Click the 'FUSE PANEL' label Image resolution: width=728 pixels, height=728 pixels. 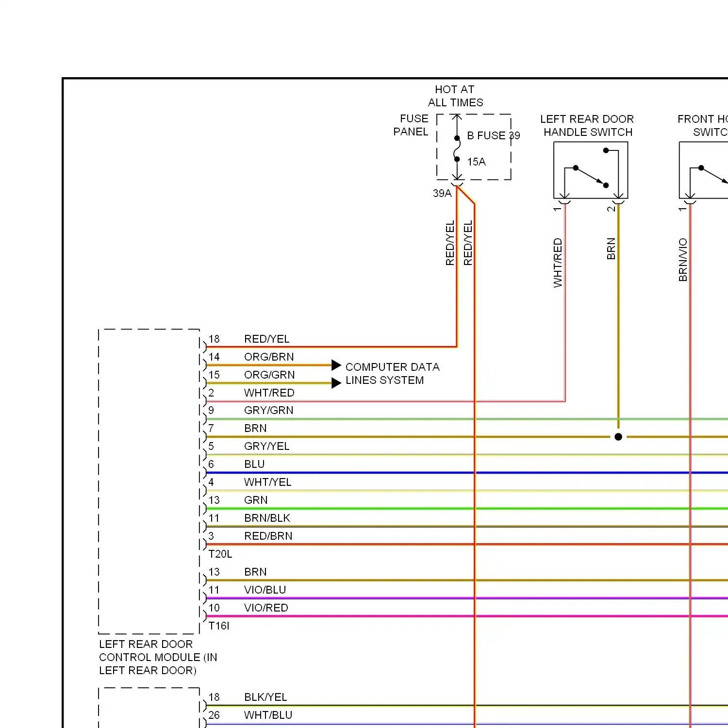click(x=411, y=125)
